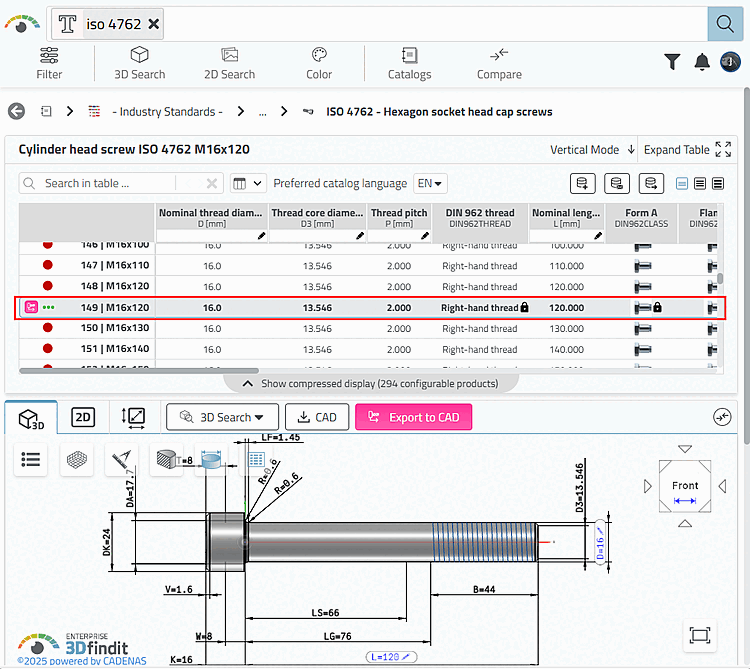
Task: Expand the 3D Search dropdown in the viewer
Action: [222, 417]
